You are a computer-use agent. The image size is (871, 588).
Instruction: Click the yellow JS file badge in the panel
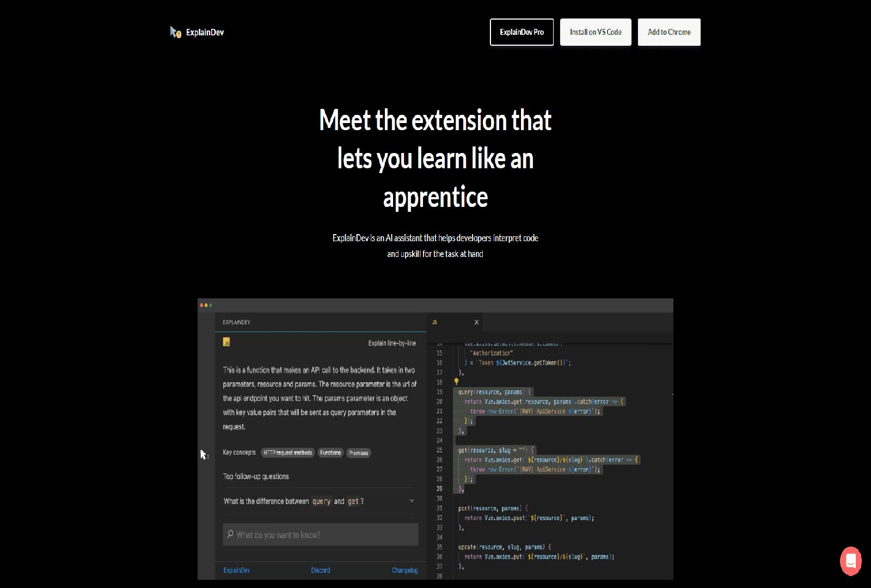(227, 341)
